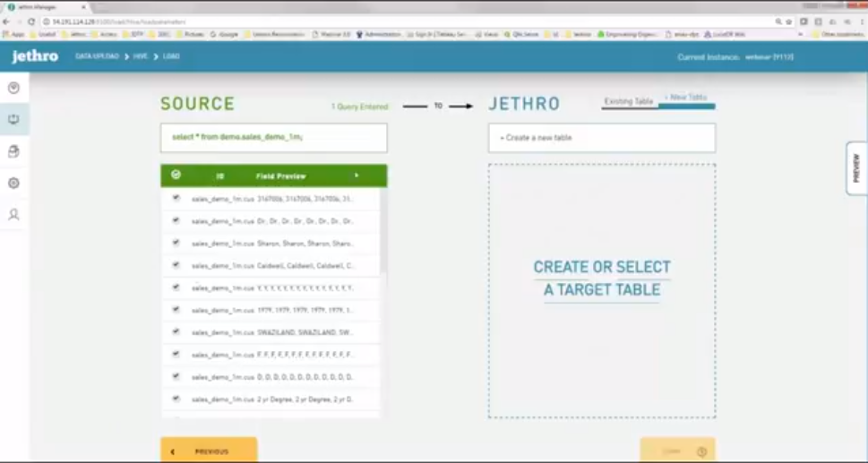Click the Sharon, Sharon preview text
Screen dimensions: 868x463
305,244
